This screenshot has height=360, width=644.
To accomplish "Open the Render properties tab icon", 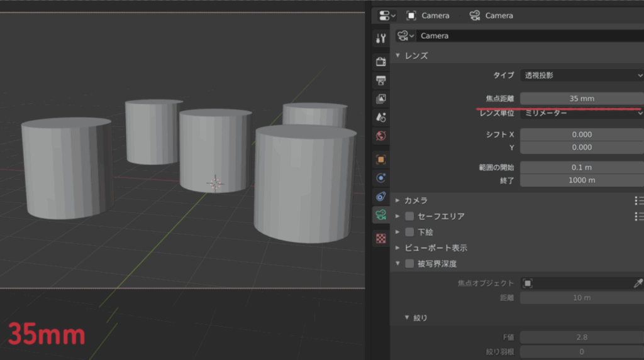I will pyautogui.click(x=380, y=62).
